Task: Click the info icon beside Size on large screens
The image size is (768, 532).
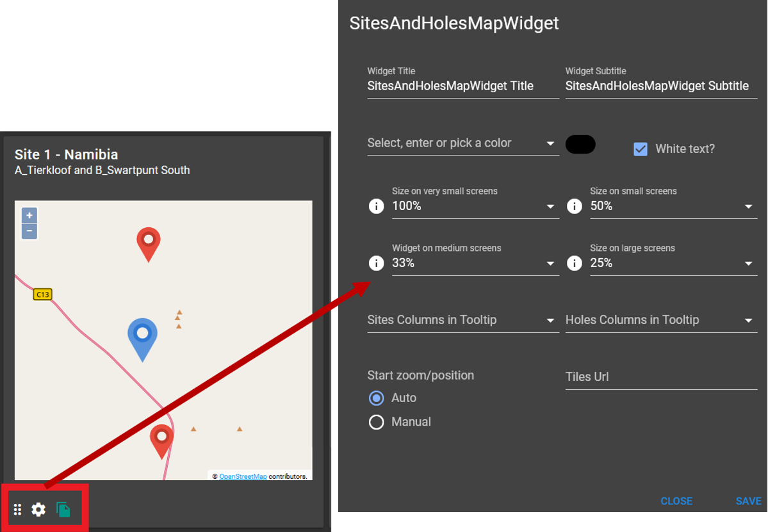Action: pyautogui.click(x=575, y=262)
